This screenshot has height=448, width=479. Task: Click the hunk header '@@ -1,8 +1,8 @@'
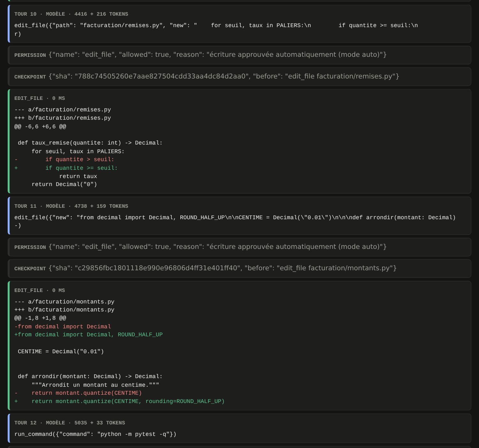[x=40, y=318]
